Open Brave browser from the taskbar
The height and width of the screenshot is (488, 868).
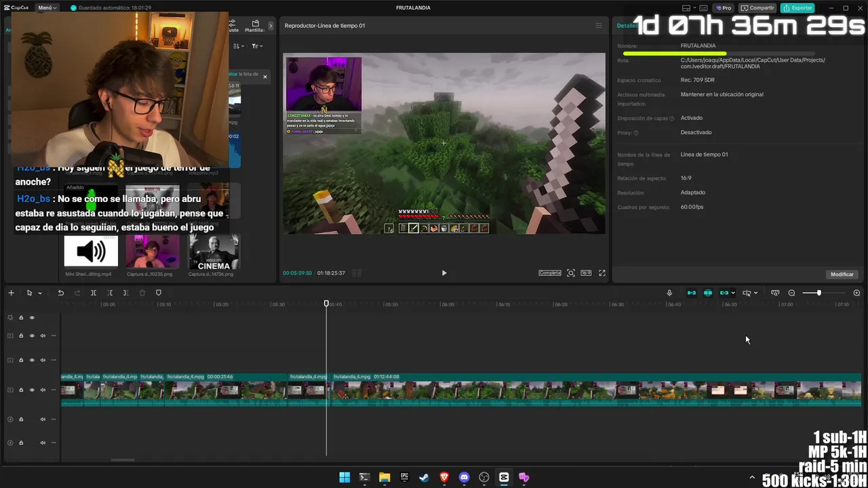tap(444, 477)
